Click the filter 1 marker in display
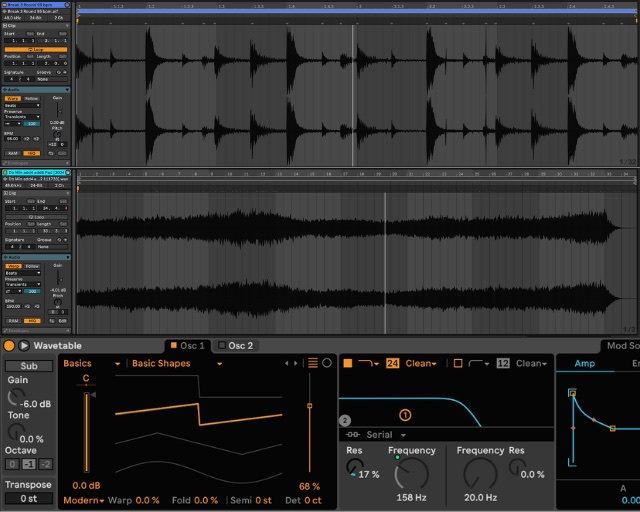 tap(405, 415)
